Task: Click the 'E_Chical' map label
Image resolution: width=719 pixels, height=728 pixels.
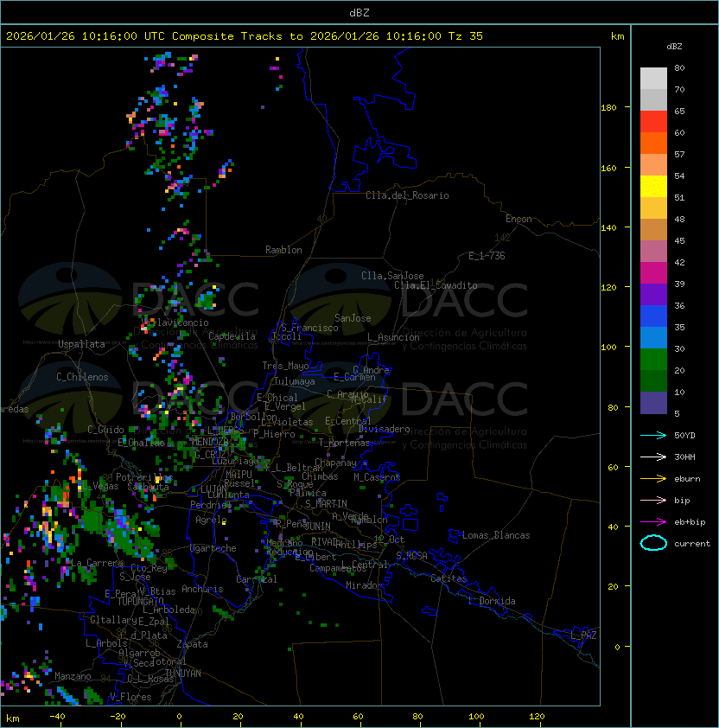Action: tap(277, 398)
